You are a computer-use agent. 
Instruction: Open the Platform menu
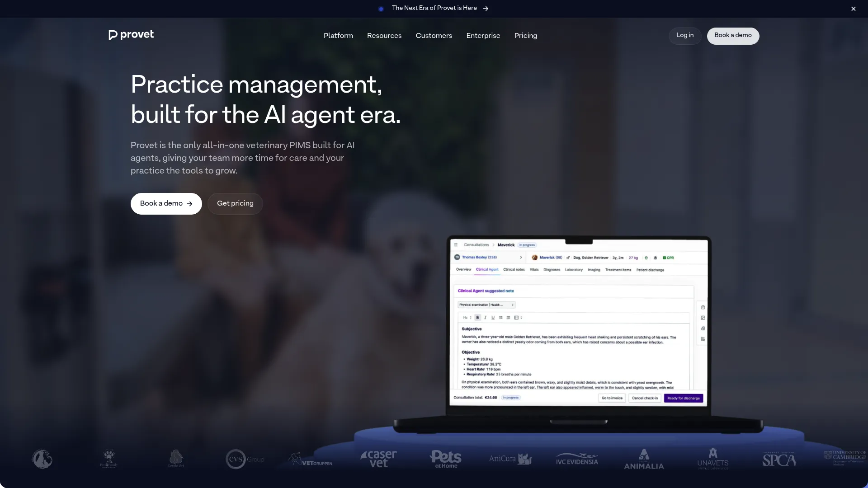click(338, 36)
